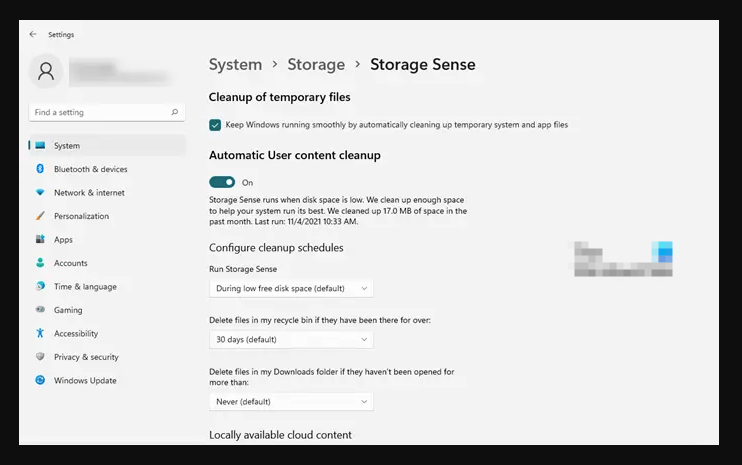Uncheck the temporary files cleanup checkbox
Image resolution: width=742 pixels, height=465 pixels.
pyautogui.click(x=215, y=125)
